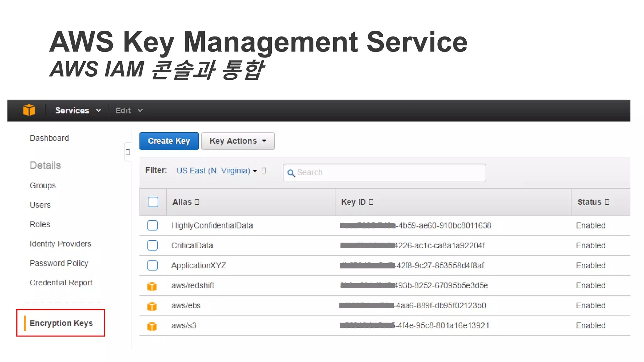Check the ApplicationXYZ key checkbox
Screen dimensions: 644x362
153,266
